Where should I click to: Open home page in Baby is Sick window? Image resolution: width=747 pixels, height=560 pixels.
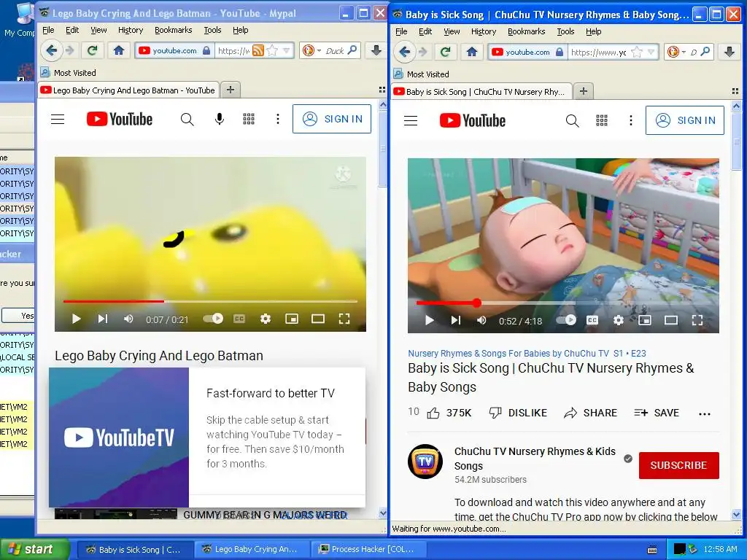tap(472, 52)
